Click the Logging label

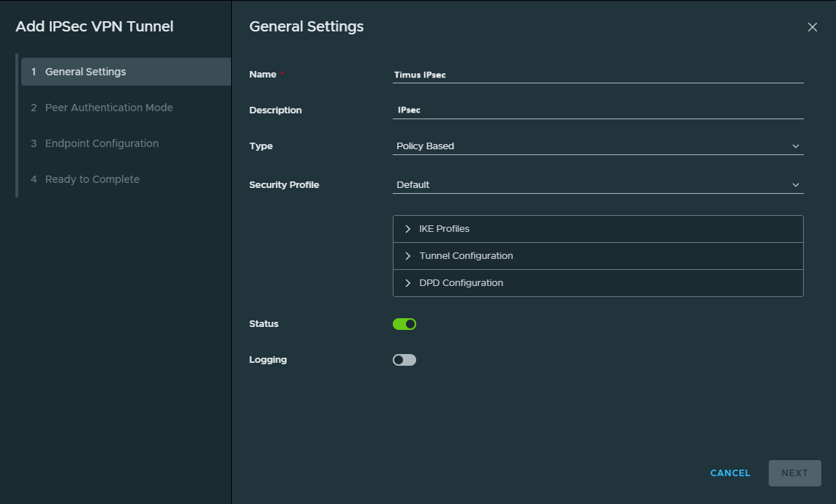coord(268,360)
